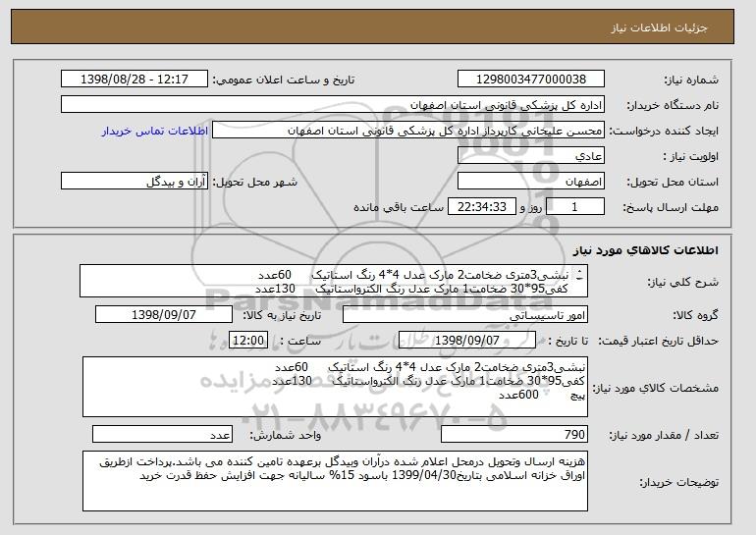Click the remaining days field showing 1
The width and height of the screenshot is (756, 535).
574,207
